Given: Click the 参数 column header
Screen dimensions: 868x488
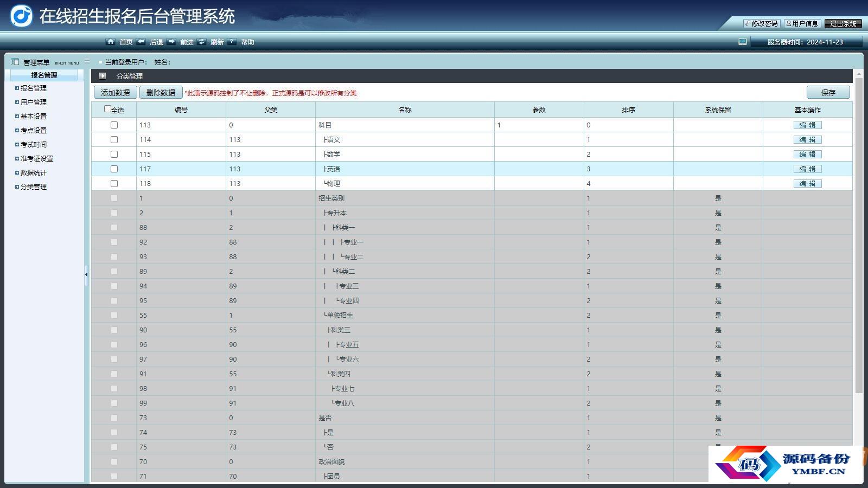Looking at the screenshot, I should [x=539, y=110].
